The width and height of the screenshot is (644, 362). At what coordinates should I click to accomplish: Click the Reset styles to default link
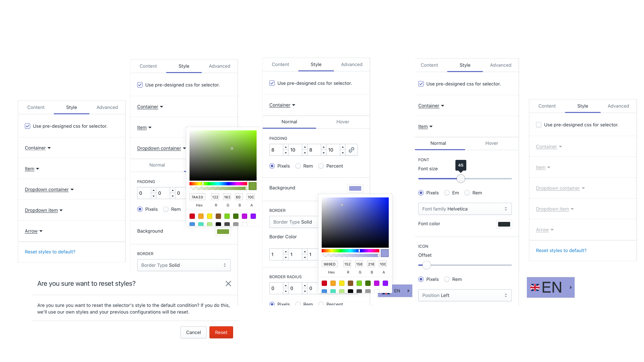coord(50,251)
